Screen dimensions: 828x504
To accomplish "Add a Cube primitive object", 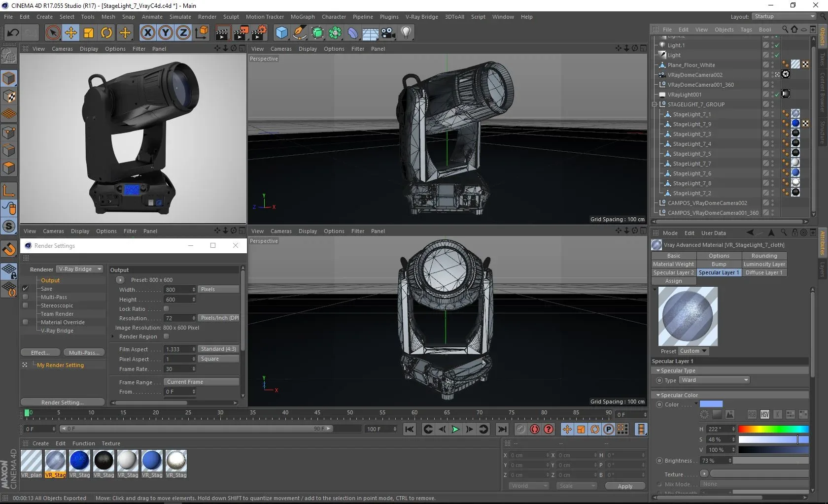I will [x=281, y=33].
